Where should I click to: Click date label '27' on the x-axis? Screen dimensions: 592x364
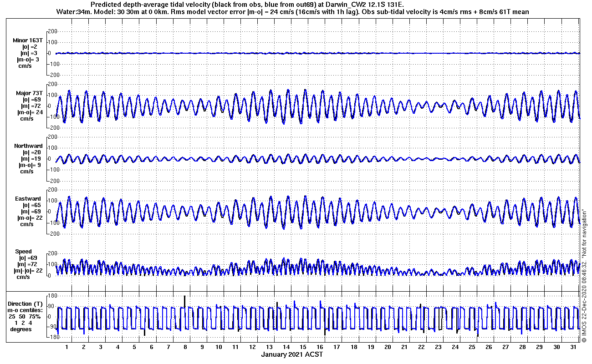[505, 347]
